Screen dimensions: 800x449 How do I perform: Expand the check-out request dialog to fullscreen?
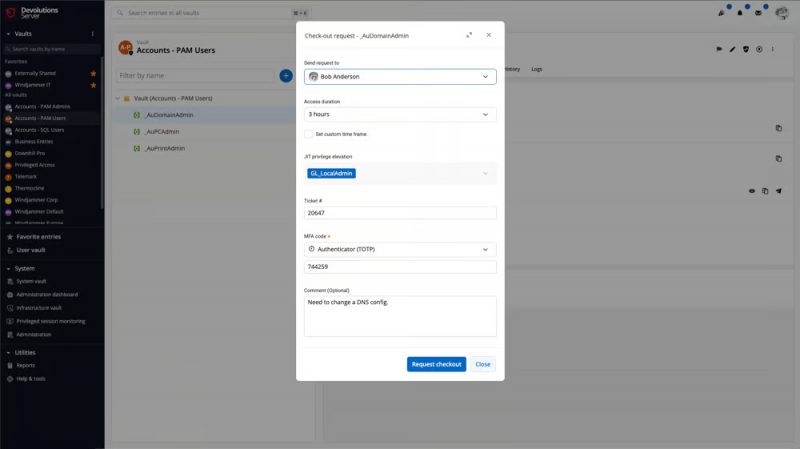point(469,35)
